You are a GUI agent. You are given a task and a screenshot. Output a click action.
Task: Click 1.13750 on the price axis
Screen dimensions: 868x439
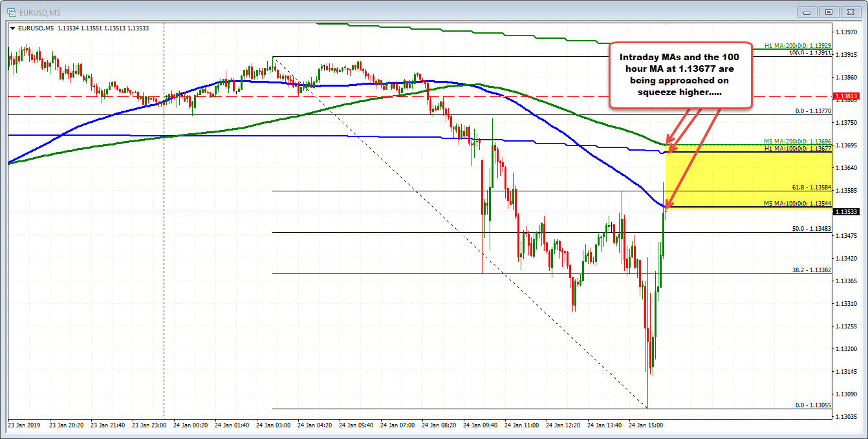847,122
